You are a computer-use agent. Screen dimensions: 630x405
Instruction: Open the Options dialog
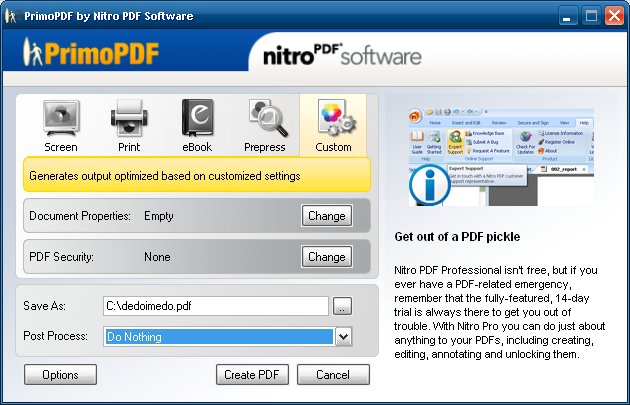click(60, 375)
